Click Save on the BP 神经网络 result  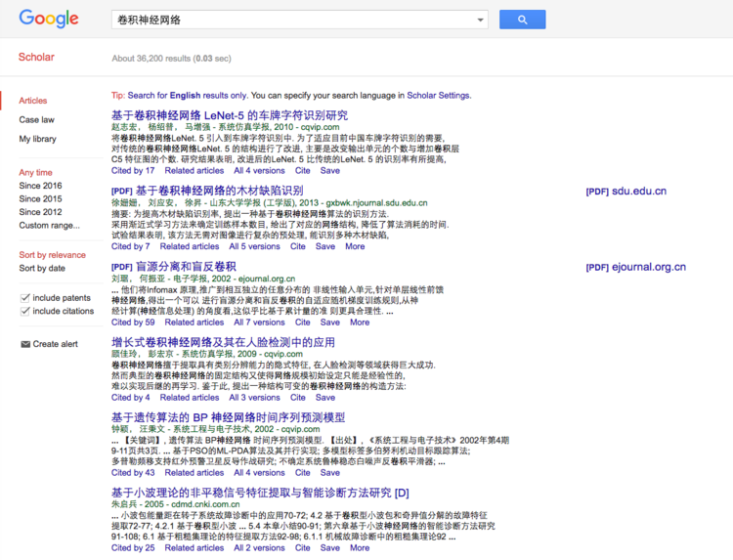(x=330, y=473)
